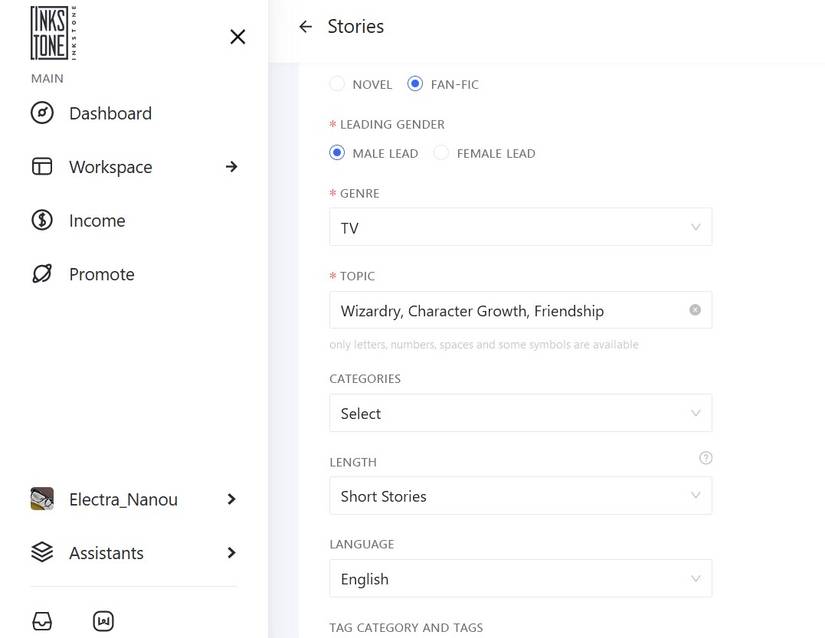Close the sidebar with the X

tap(237, 36)
